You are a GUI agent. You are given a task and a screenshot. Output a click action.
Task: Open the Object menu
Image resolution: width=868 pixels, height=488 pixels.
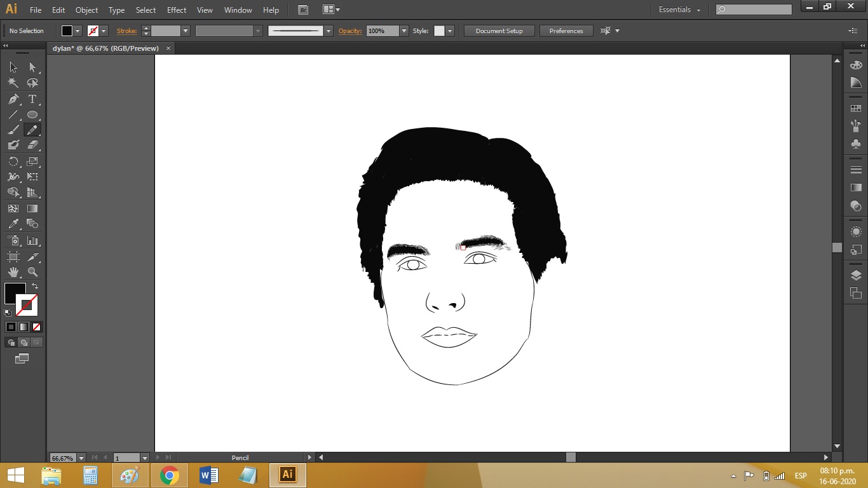click(86, 10)
